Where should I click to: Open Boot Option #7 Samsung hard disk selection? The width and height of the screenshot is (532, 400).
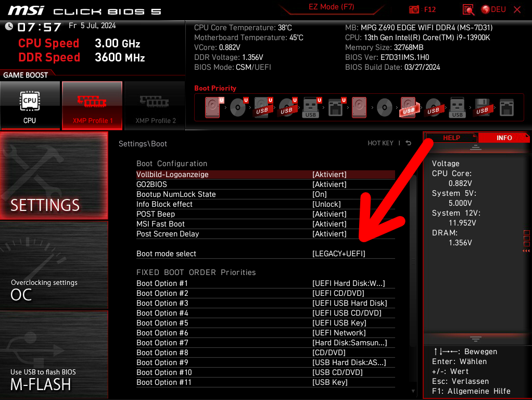pos(265,343)
